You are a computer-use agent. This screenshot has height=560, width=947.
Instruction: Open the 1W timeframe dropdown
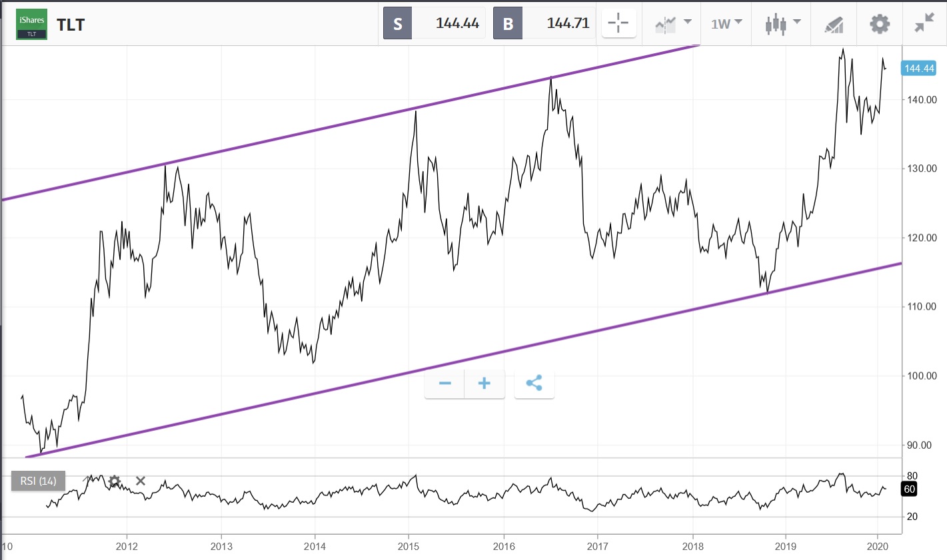(725, 23)
